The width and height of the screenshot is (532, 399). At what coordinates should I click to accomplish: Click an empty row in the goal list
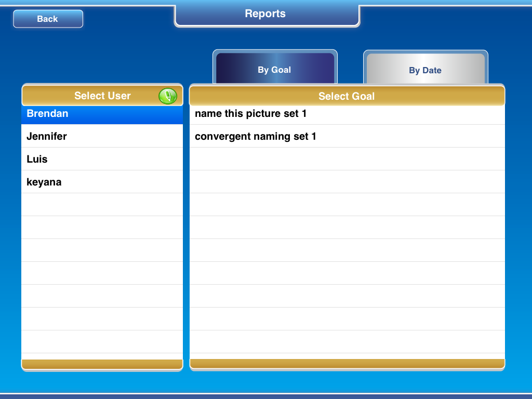(347, 228)
